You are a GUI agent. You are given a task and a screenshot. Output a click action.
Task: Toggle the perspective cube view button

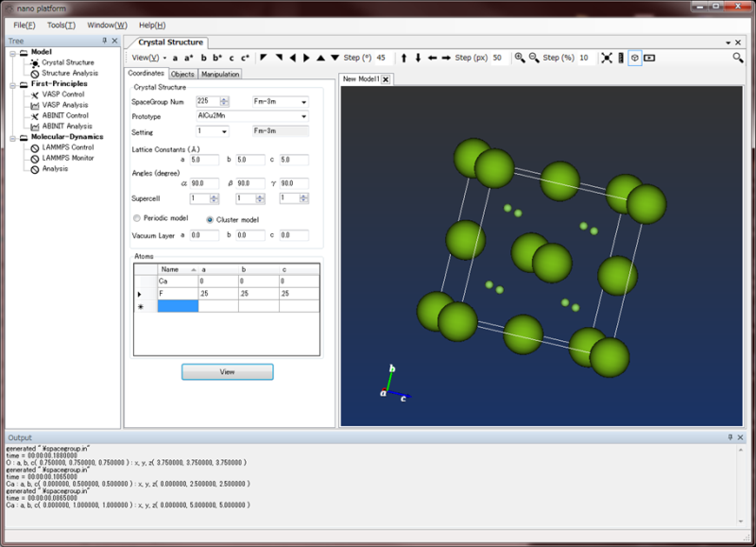click(635, 58)
